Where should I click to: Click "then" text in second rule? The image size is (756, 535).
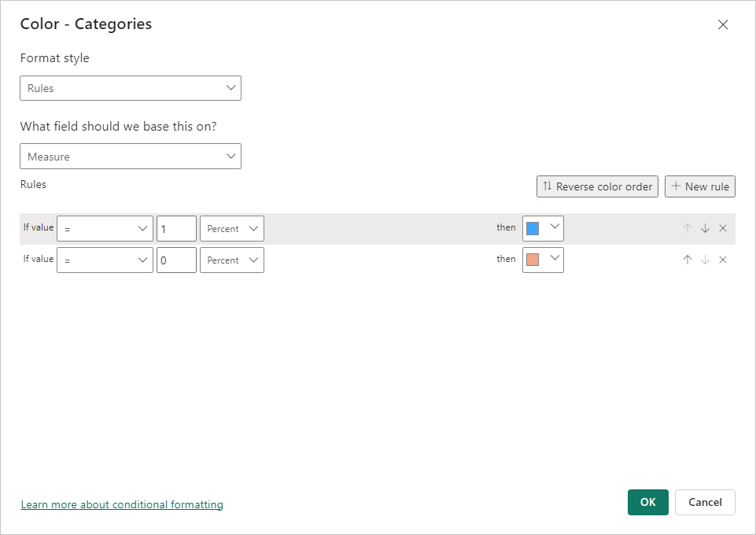pyautogui.click(x=507, y=259)
